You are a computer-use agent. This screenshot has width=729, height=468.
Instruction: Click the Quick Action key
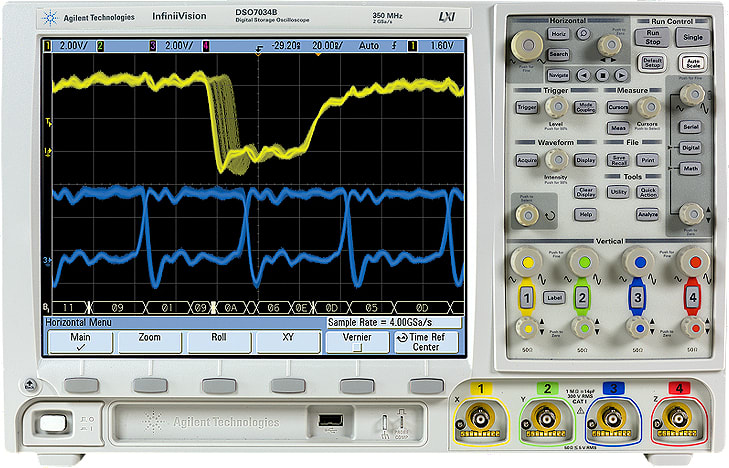pos(648,192)
